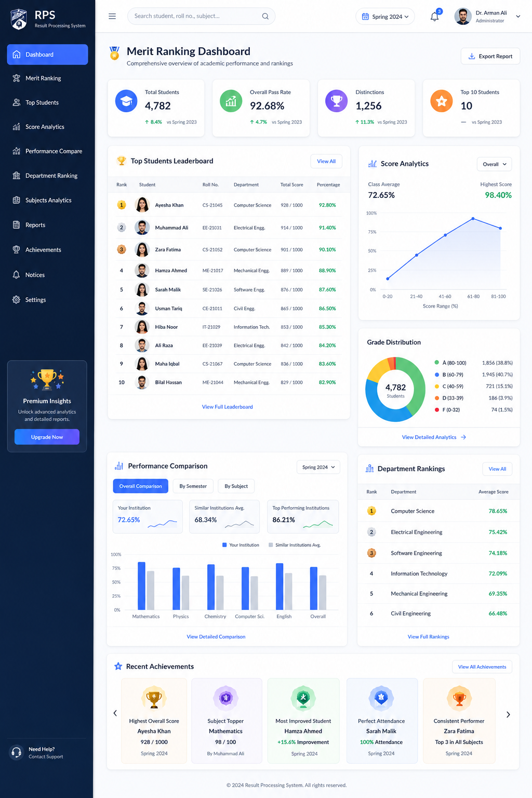Click the Your Institution legend square
The height and width of the screenshot is (798, 532).
(x=224, y=545)
